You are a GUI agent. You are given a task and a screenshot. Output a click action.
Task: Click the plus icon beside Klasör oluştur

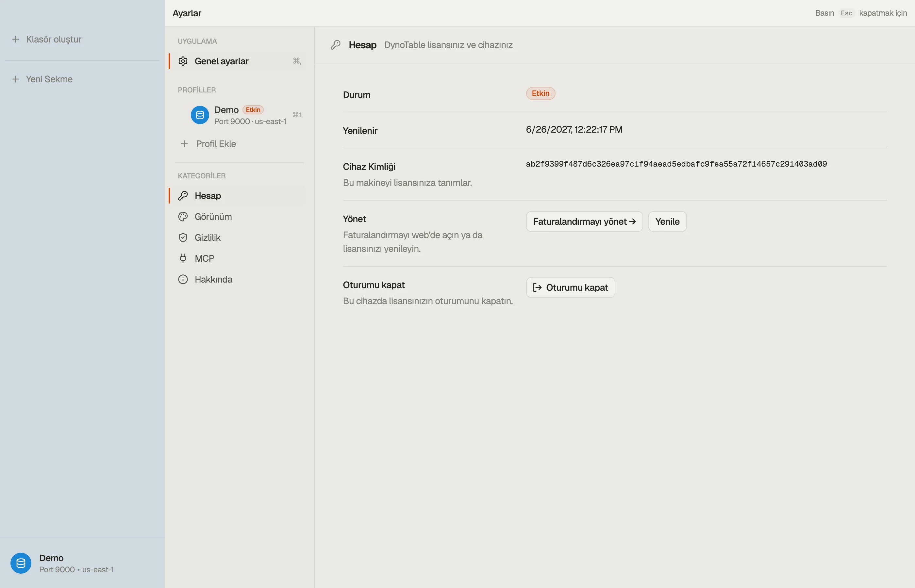[x=16, y=39]
